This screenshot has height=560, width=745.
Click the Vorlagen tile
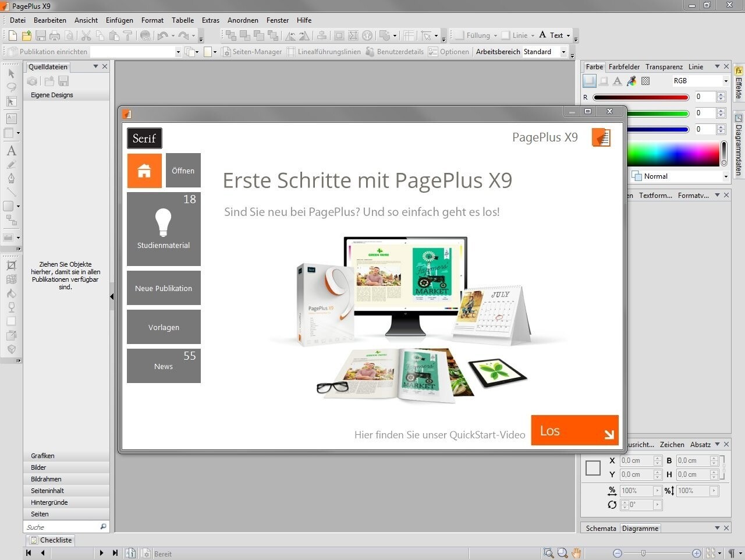tap(164, 327)
